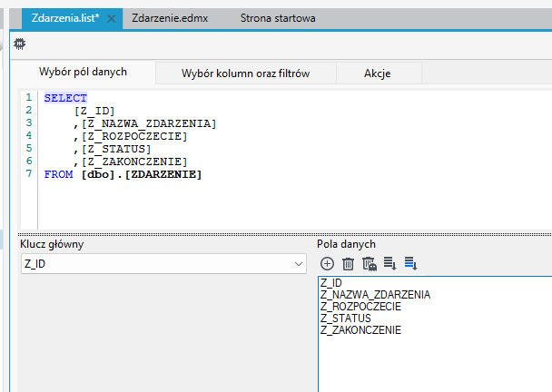The width and height of the screenshot is (552, 392).
Task: Expand the Klucz główny dropdown
Action: point(299,264)
